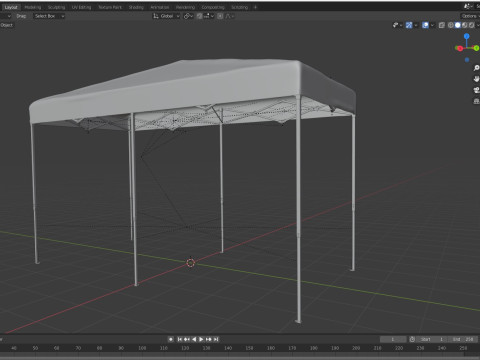The image size is (480, 360).
Task: Open the transform pivot point dropdown
Action: coord(188,16)
